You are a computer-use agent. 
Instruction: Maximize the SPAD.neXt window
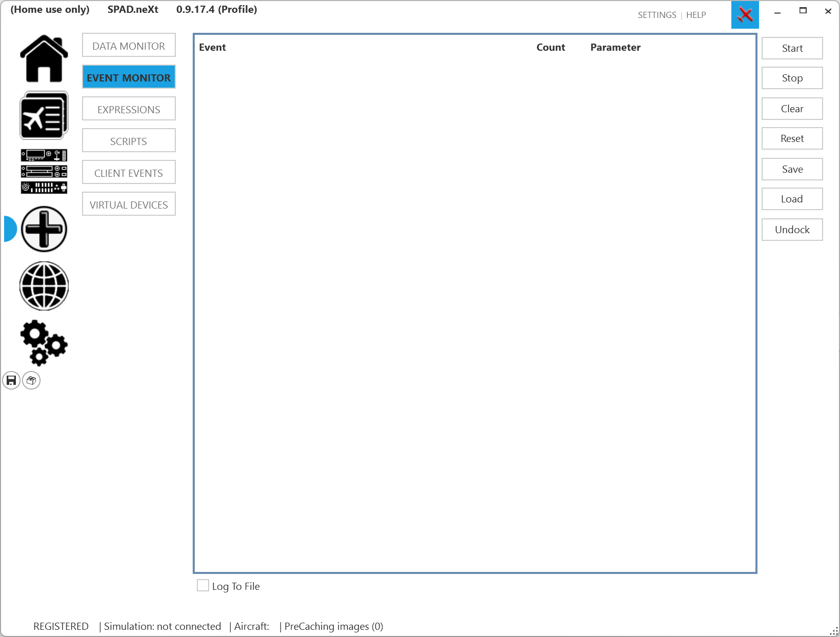click(x=803, y=11)
